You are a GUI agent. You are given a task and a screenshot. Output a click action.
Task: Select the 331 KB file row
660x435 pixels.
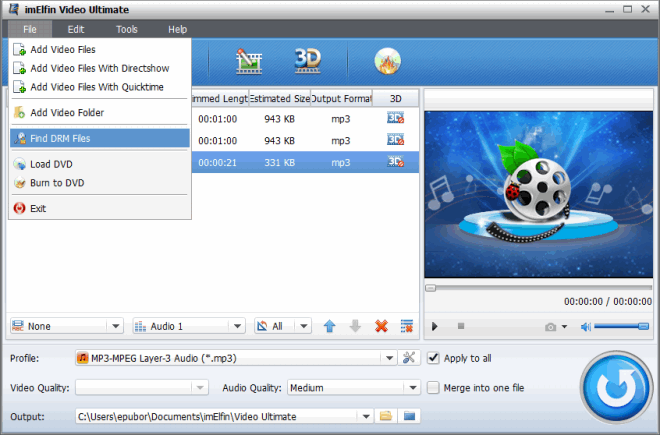[305, 162]
